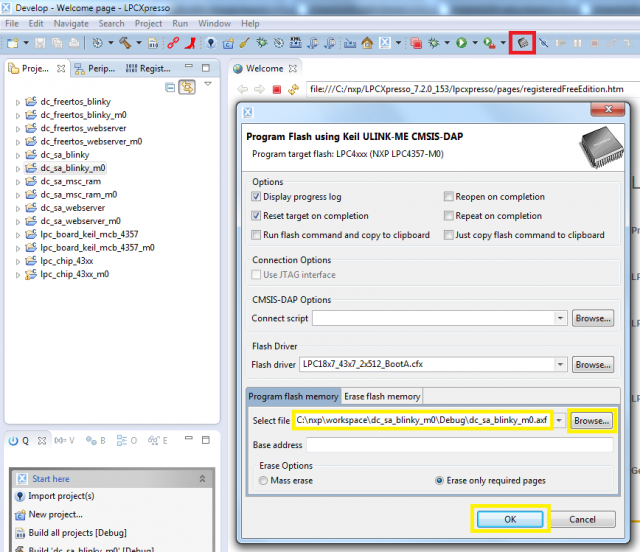Switch to the Erase flash memory tab
This screenshot has width=640, height=552.
382,396
